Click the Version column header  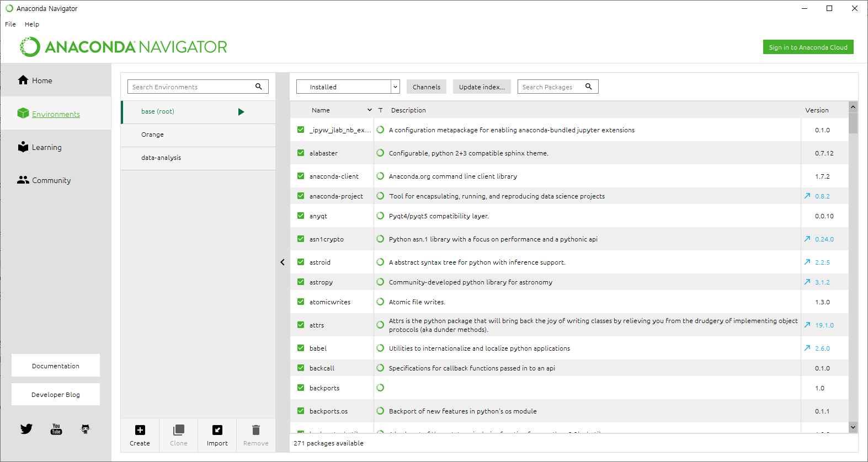pos(817,110)
